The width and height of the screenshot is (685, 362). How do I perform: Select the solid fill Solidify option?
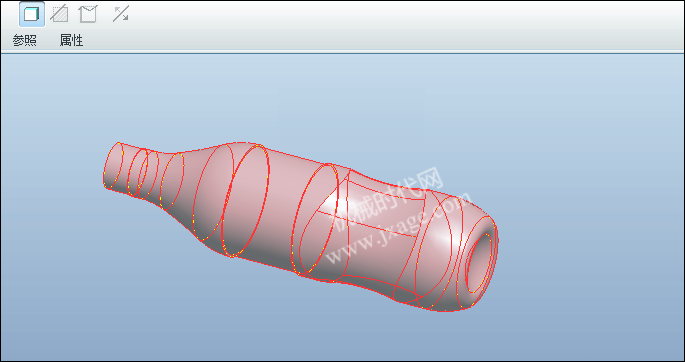pyautogui.click(x=31, y=14)
